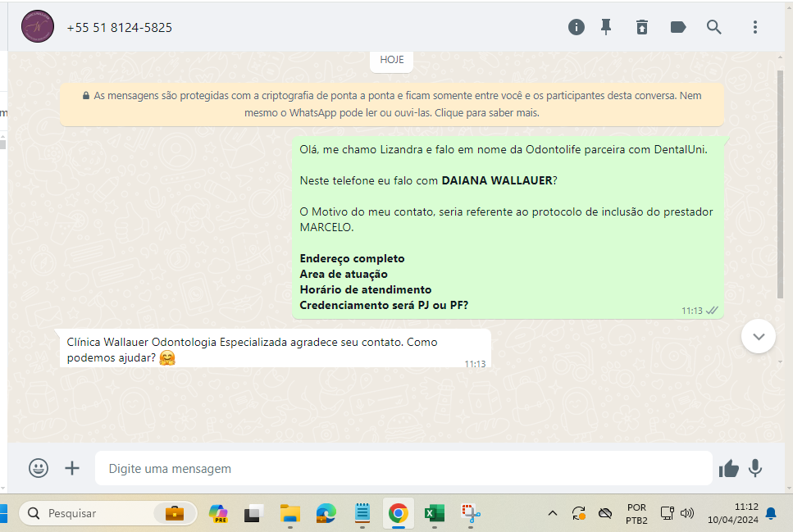Open the attach plus menu
793x532 pixels.
pos(72,468)
